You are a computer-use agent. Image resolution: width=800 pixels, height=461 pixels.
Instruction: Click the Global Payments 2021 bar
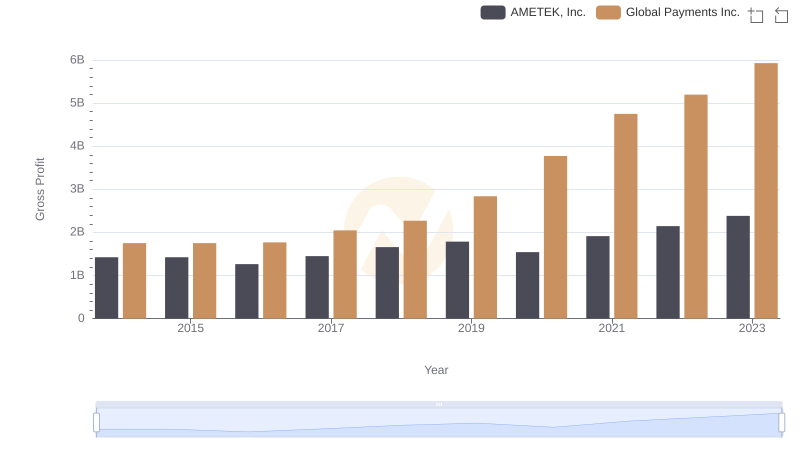tap(626, 216)
